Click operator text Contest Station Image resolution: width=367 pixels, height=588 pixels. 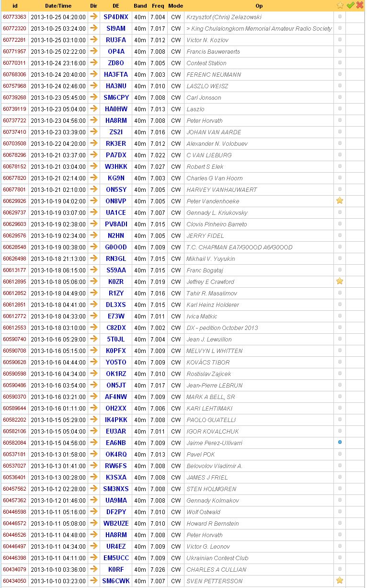206,63
